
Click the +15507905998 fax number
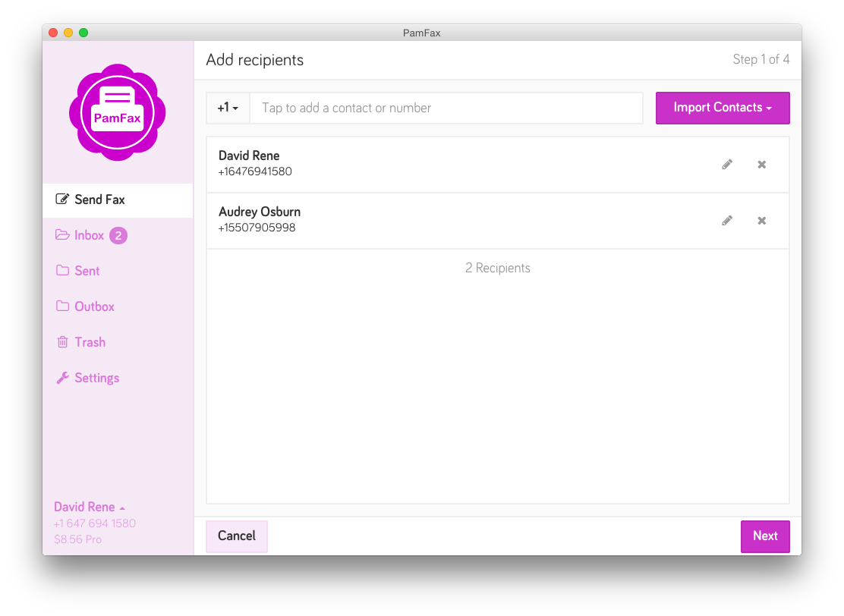[x=257, y=228]
